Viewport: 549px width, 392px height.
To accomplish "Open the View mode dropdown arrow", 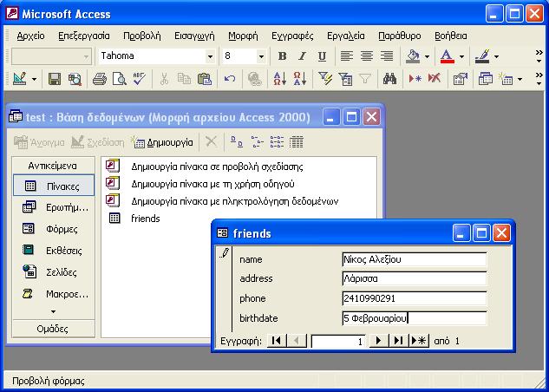I will click(x=34, y=79).
